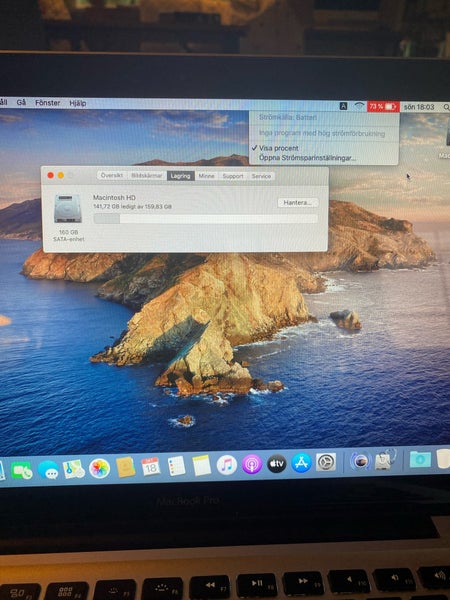This screenshot has width=450, height=600.
Task: Click the Macintosh HD drive icon
Action: click(x=68, y=209)
